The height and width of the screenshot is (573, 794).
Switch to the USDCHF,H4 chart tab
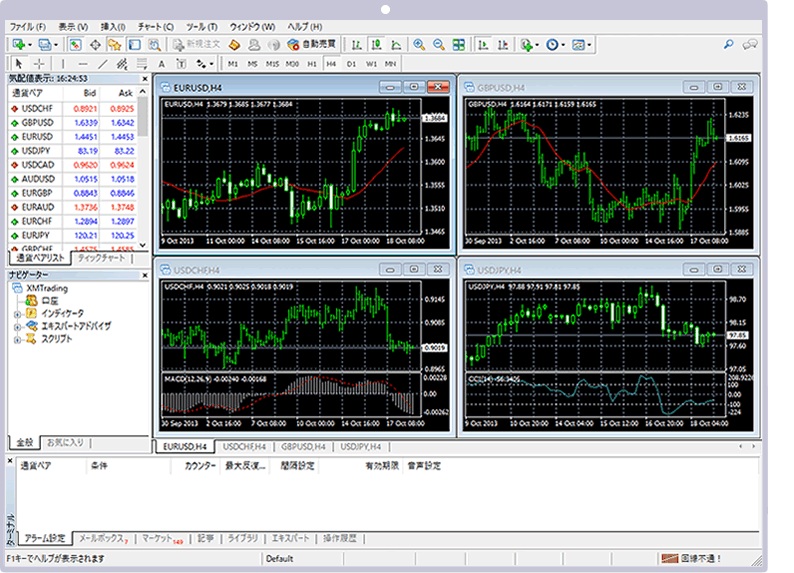click(244, 446)
